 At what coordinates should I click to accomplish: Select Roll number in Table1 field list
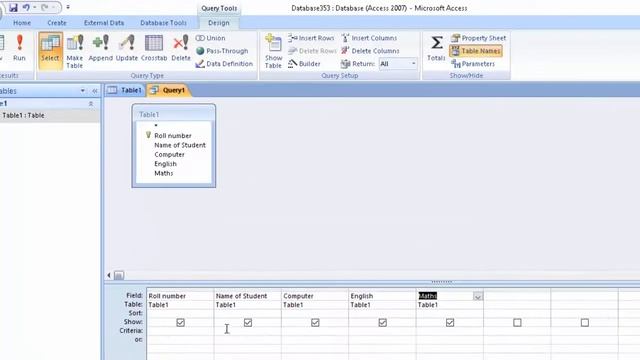click(173, 136)
